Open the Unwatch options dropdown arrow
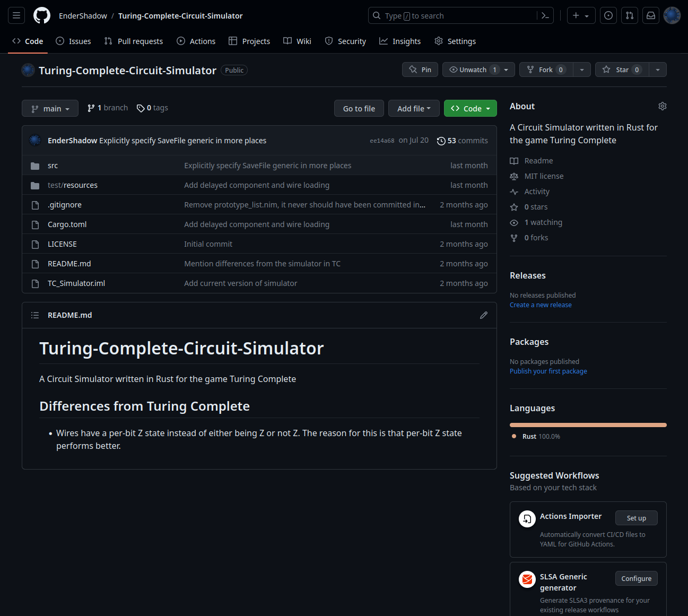This screenshot has height=616, width=688. tap(507, 70)
